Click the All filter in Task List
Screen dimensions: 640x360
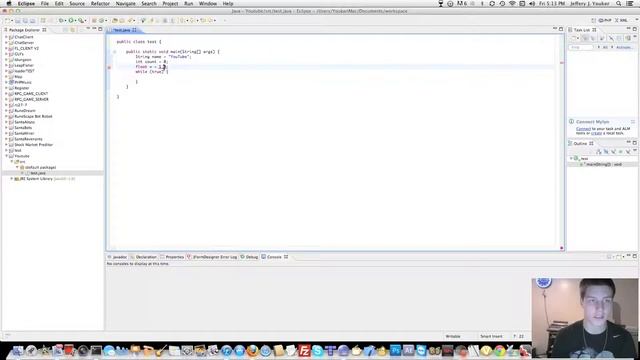tap(605, 47)
